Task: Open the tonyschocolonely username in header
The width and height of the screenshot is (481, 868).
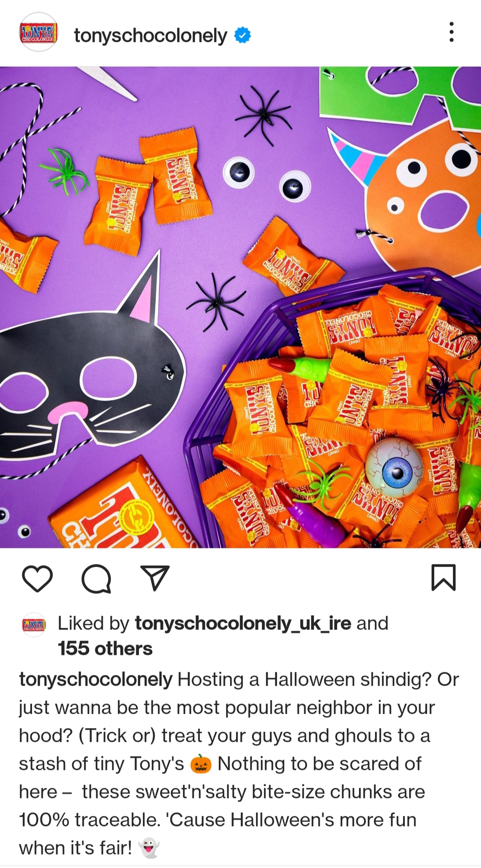Action: pyautogui.click(x=151, y=35)
